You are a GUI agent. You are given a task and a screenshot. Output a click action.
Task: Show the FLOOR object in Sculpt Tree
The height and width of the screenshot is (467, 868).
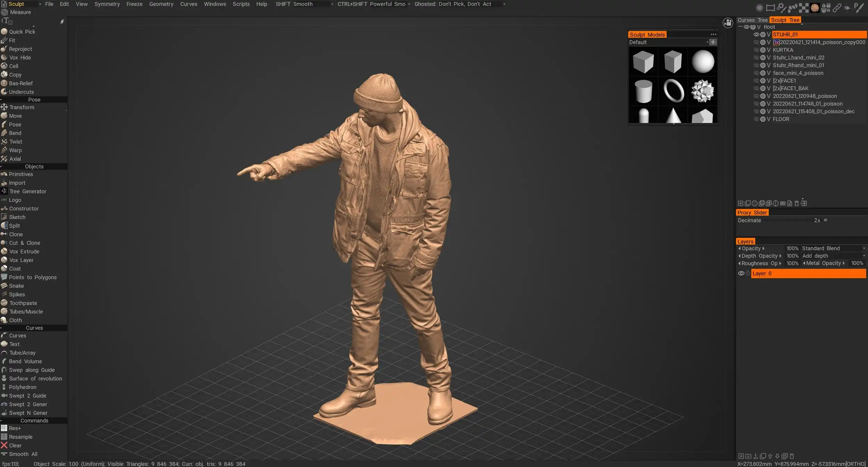coord(756,119)
